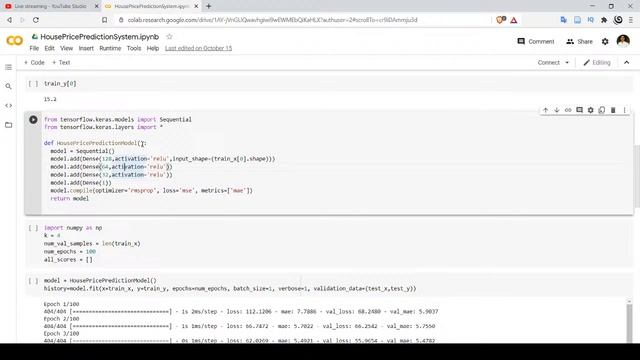Image resolution: width=640 pixels, height=360 pixels.
Task: Run the HousePricePredictionModel code cell
Action: pos(33,120)
